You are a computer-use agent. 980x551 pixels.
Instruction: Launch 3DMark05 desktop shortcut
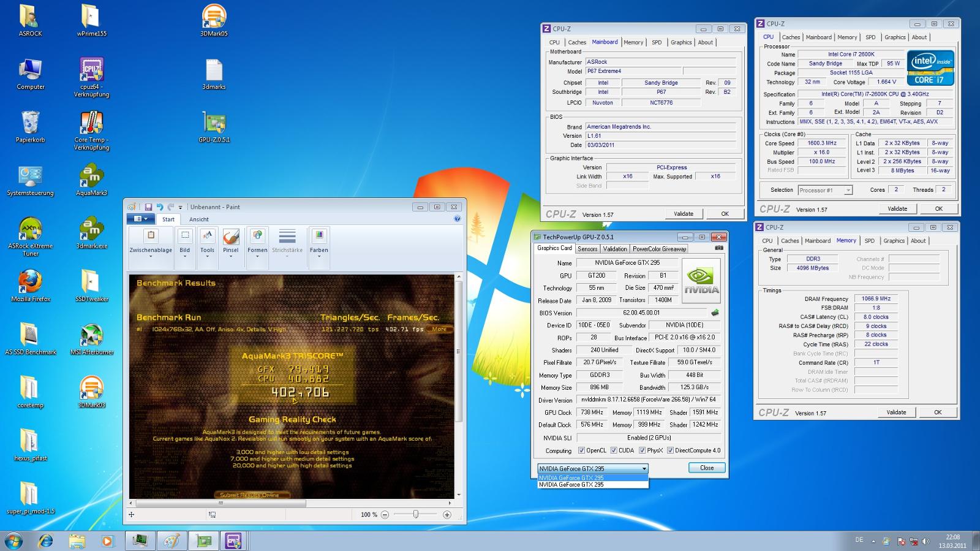(214, 20)
